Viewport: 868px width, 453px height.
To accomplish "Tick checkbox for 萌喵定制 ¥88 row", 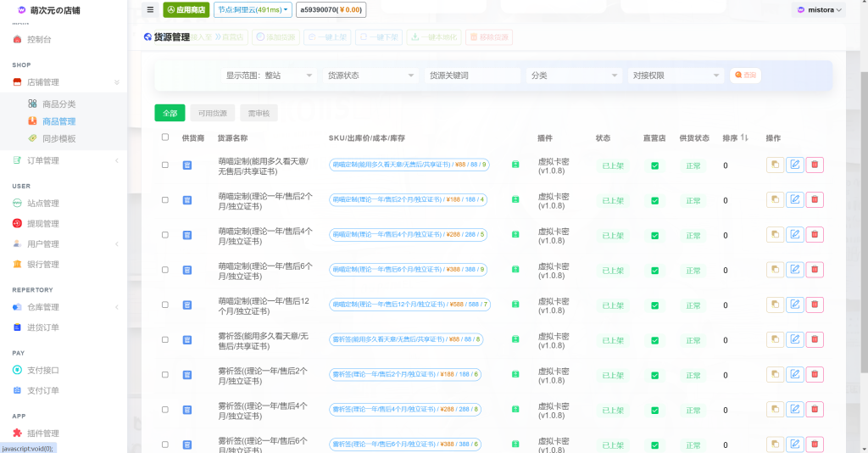I will 165,165.
